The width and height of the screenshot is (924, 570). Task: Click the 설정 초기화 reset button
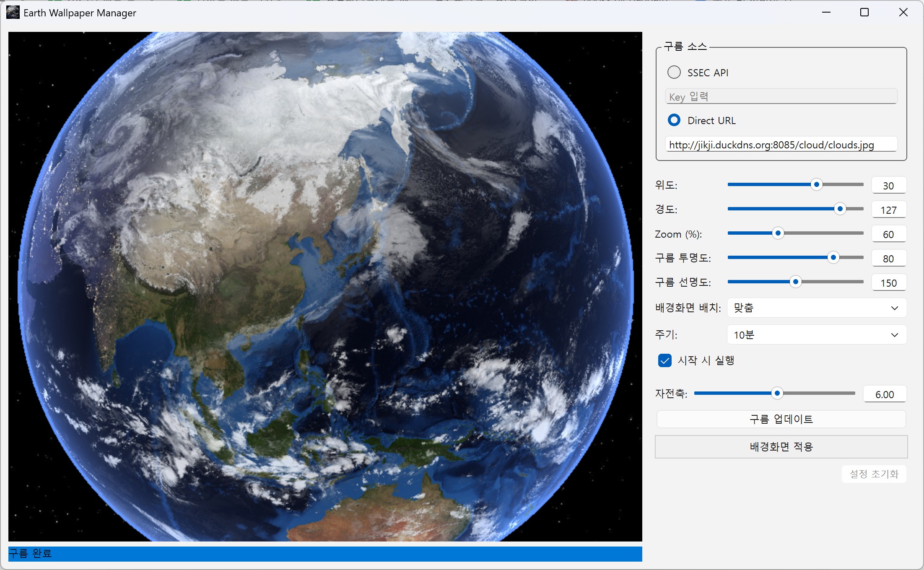(x=874, y=474)
